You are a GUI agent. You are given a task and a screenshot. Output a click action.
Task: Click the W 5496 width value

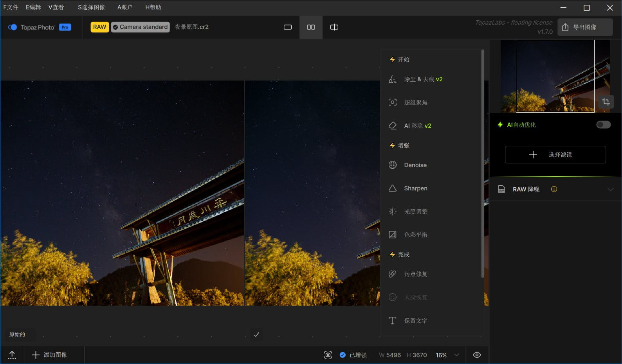point(390,355)
